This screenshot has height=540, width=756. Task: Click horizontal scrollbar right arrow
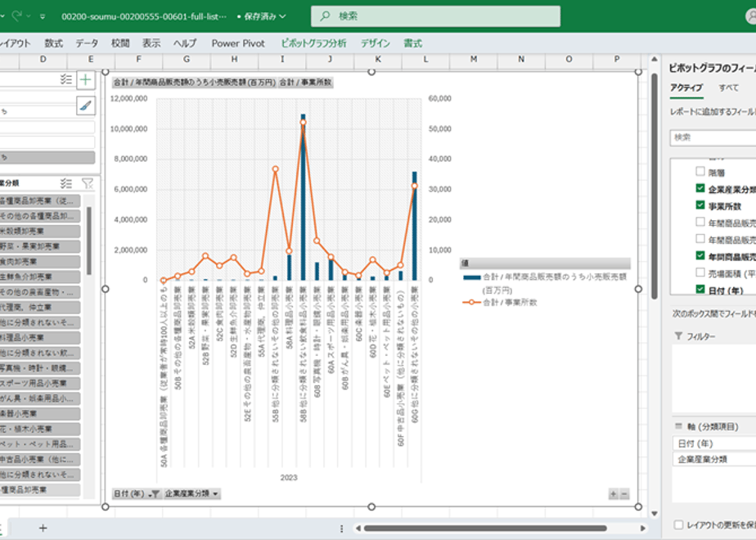pyautogui.click(x=643, y=529)
